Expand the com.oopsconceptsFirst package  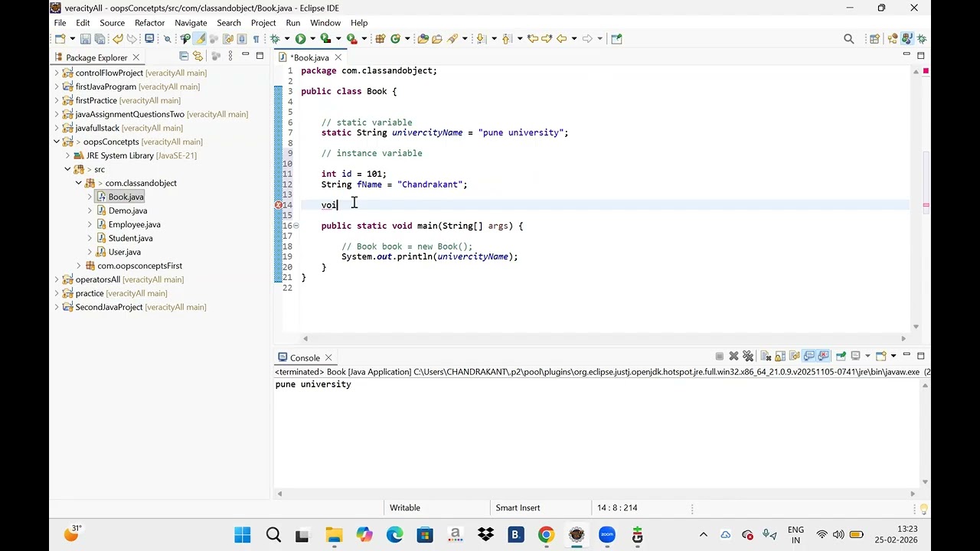click(x=78, y=266)
